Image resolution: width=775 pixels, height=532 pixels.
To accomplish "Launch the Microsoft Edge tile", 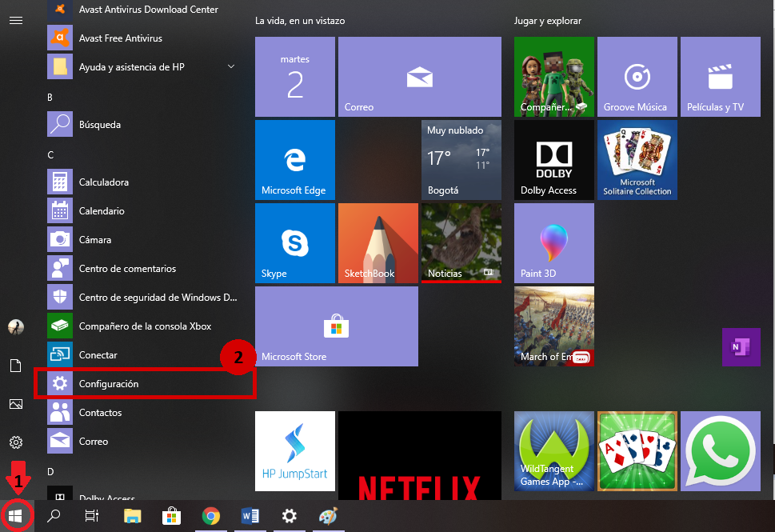I will pos(295,160).
